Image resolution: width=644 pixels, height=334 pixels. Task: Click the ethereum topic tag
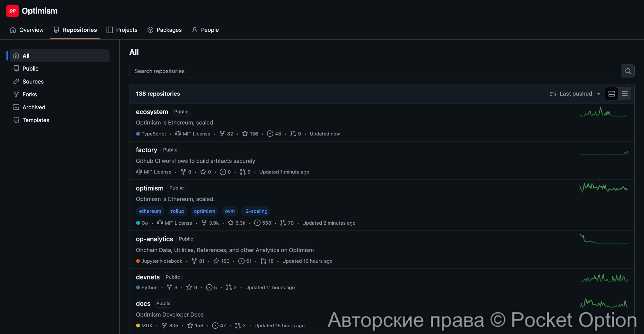tap(150, 211)
